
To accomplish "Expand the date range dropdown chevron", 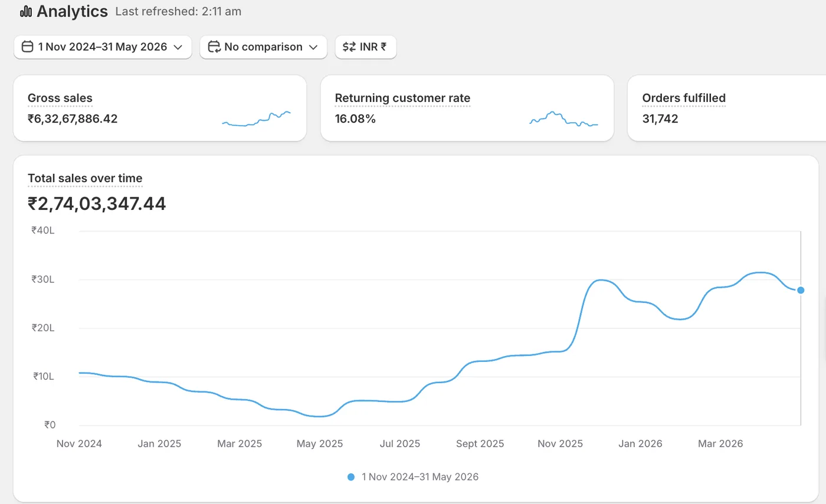I will point(178,47).
